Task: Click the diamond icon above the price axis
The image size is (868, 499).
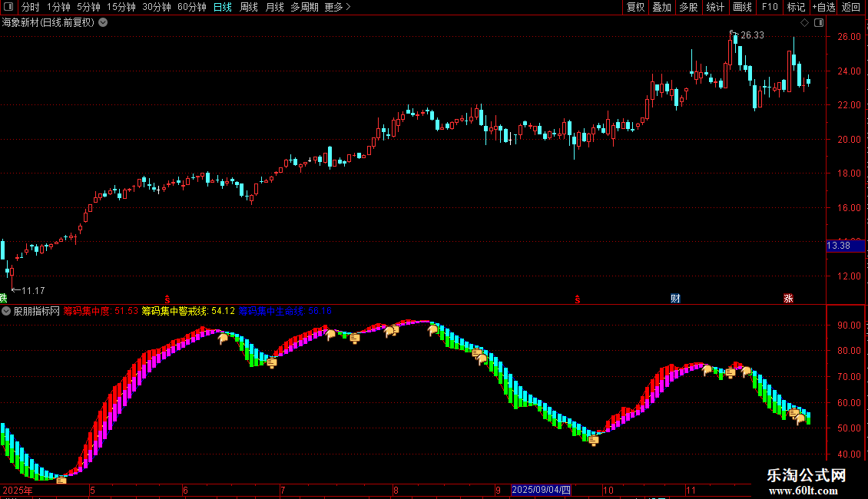Action: click(x=804, y=23)
